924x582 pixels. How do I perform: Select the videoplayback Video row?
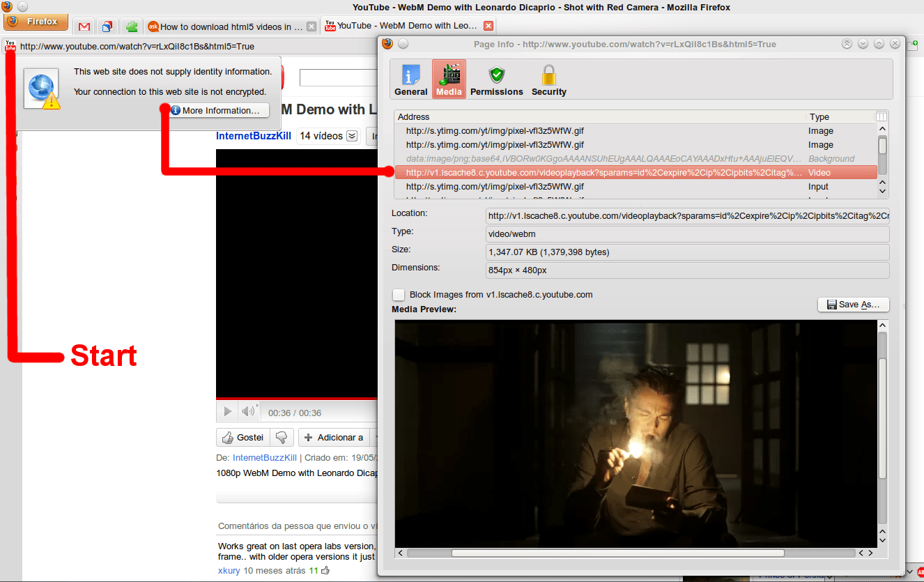tap(636, 173)
